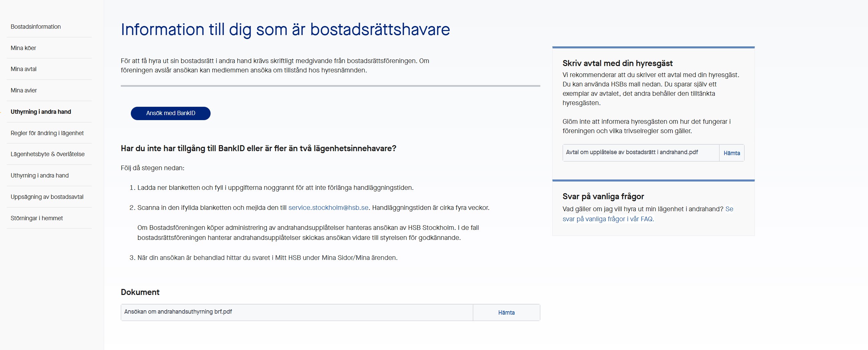Open Uppsägning av bostadsavtal page
Viewport: 868px width, 350px height.
click(x=47, y=197)
